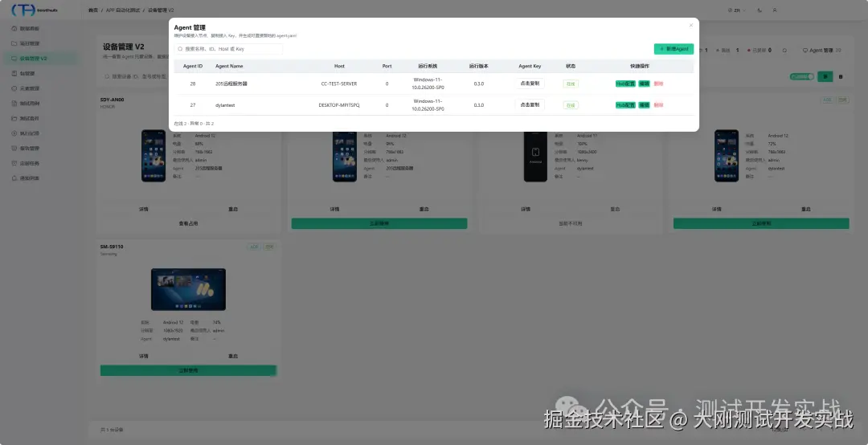868x445 pixels.
Task: Open the ZH language dropdown
Action: pyautogui.click(x=738, y=10)
